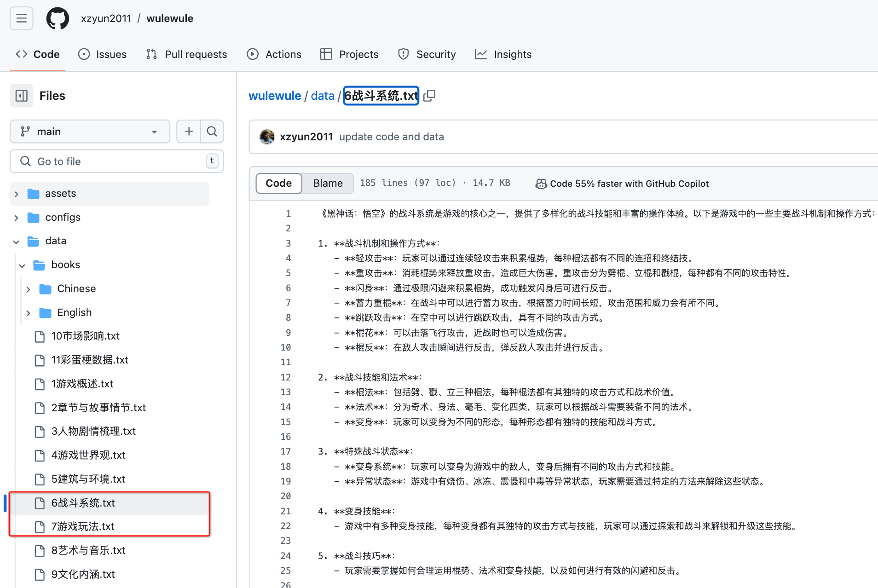Open the 7游戏玩法.txt file
878x588 pixels.
point(83,526)
